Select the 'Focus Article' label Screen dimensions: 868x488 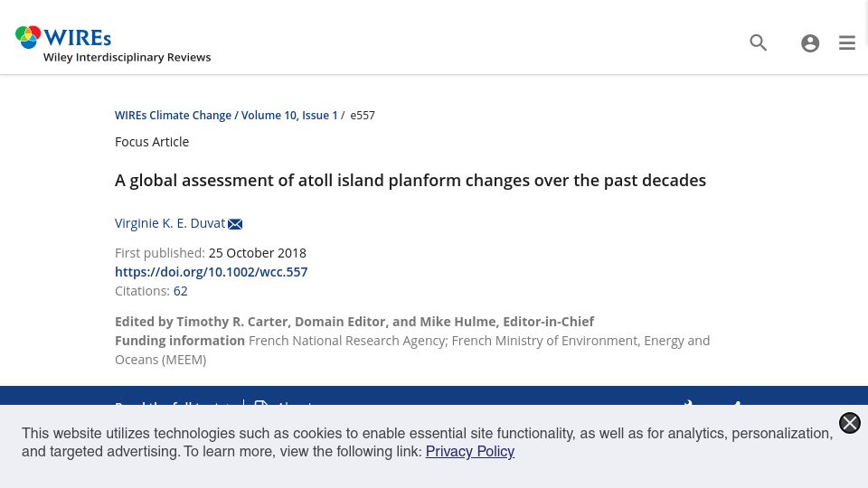pyautogui.click(x=152, y=142)
